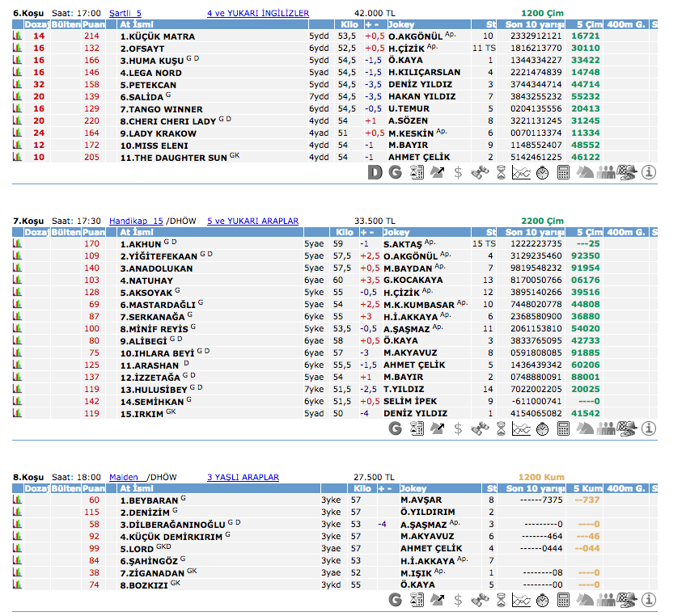The image size is (686, 616).
Task: Click the 3 YAŞLI ARAPLAR link
Action: (x=243, y=478)
